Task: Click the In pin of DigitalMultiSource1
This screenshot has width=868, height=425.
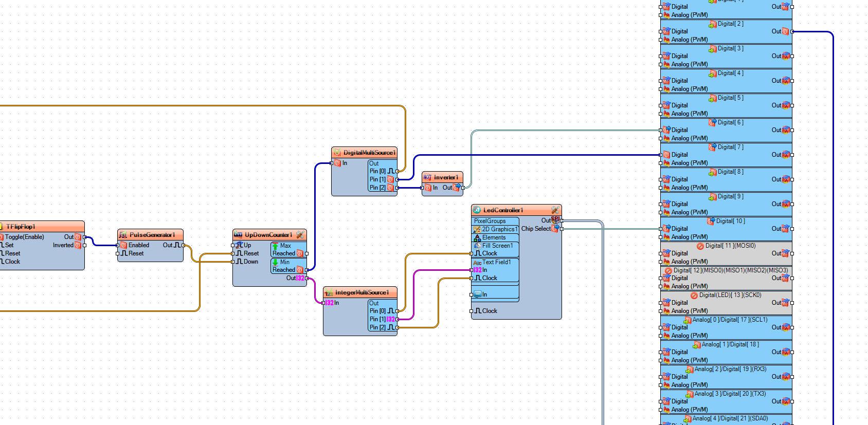Action: pyautogui.click(x=341, y=163)
